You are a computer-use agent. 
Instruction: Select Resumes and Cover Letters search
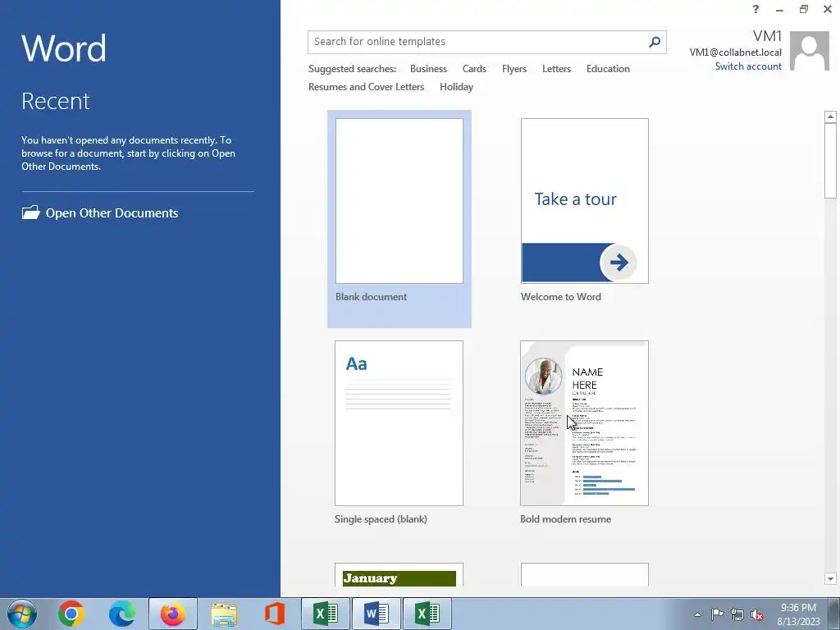pos(366,87)
